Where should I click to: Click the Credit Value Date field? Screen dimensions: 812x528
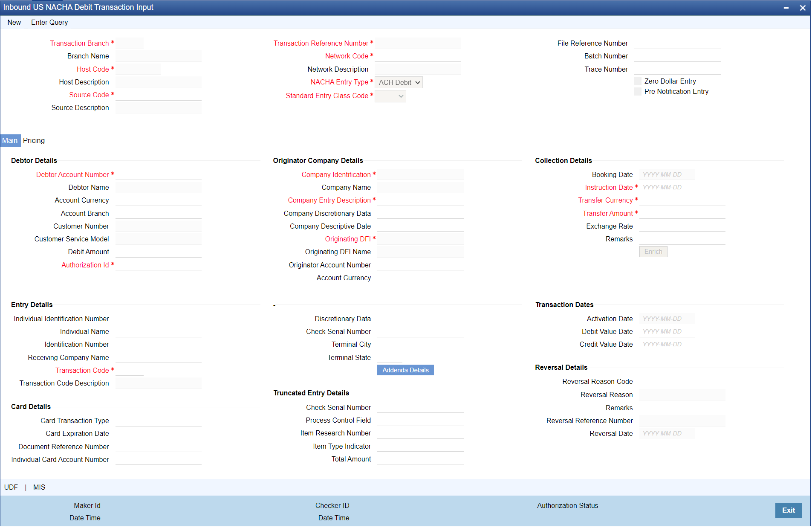(x=667, y=344)
